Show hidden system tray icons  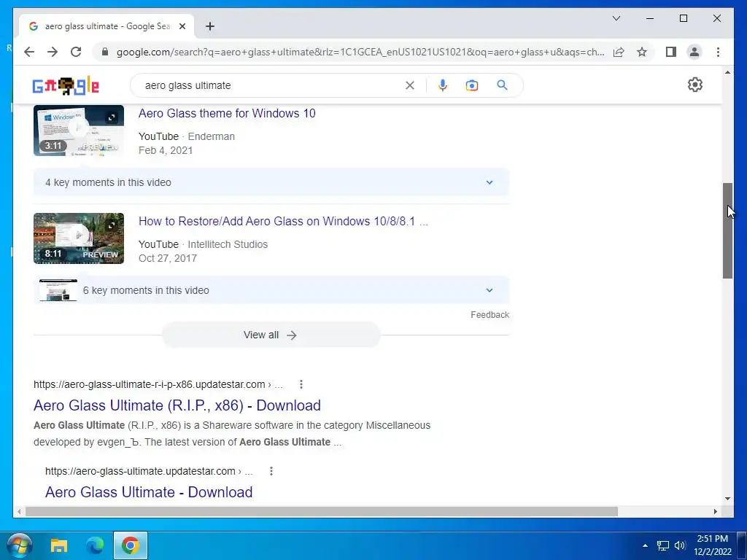(645, 545)
